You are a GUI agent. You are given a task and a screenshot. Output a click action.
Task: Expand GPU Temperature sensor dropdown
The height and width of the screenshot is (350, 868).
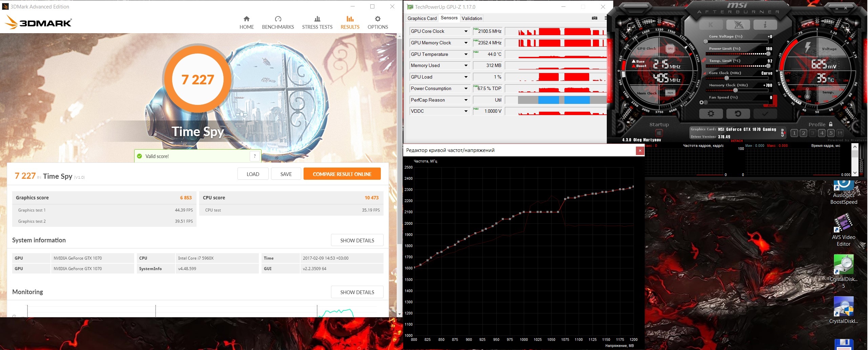coord(466,54)
